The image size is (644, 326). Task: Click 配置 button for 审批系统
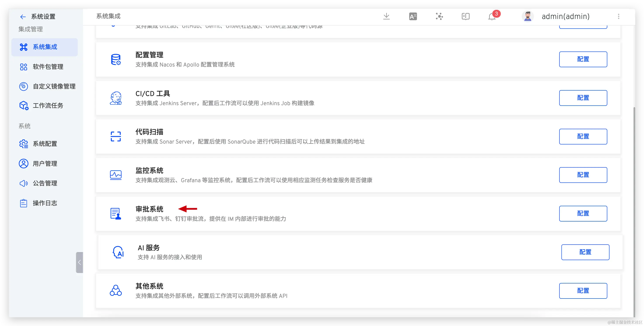pyautogui.click(x=583, y=214)
